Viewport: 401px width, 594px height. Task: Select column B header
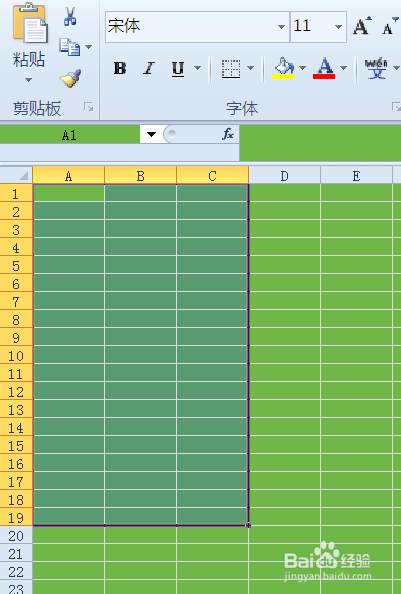click(x=140, y=176)
